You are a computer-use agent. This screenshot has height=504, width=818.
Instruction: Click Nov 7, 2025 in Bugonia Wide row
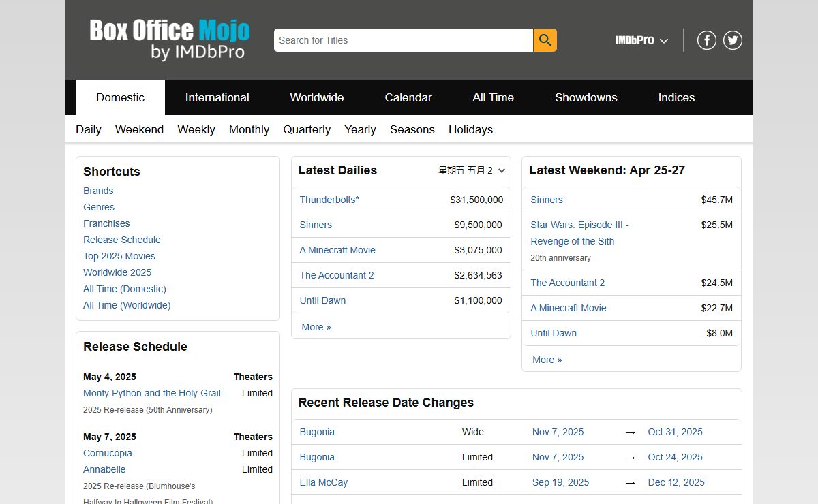point(558,432)
